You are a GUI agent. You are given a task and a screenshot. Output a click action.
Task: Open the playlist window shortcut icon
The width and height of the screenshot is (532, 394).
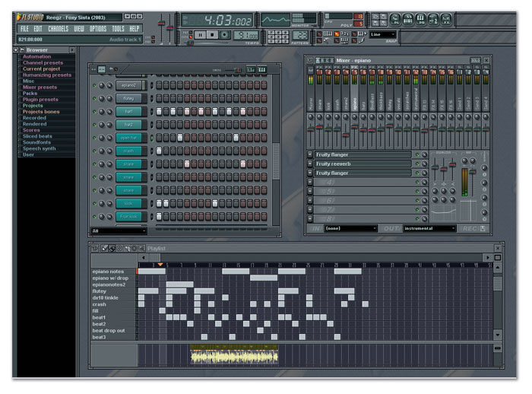[x=395, y=19]
